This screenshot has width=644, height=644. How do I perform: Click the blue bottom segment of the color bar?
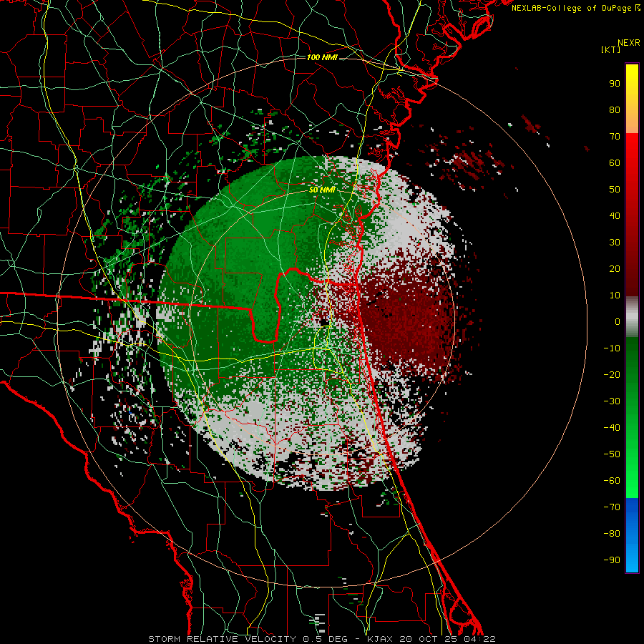(632, 535)
